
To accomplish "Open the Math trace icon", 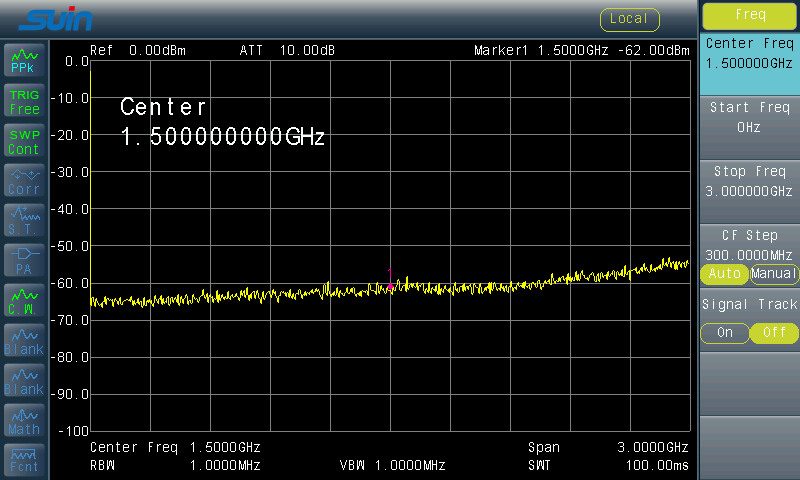I will click(24, 421).
